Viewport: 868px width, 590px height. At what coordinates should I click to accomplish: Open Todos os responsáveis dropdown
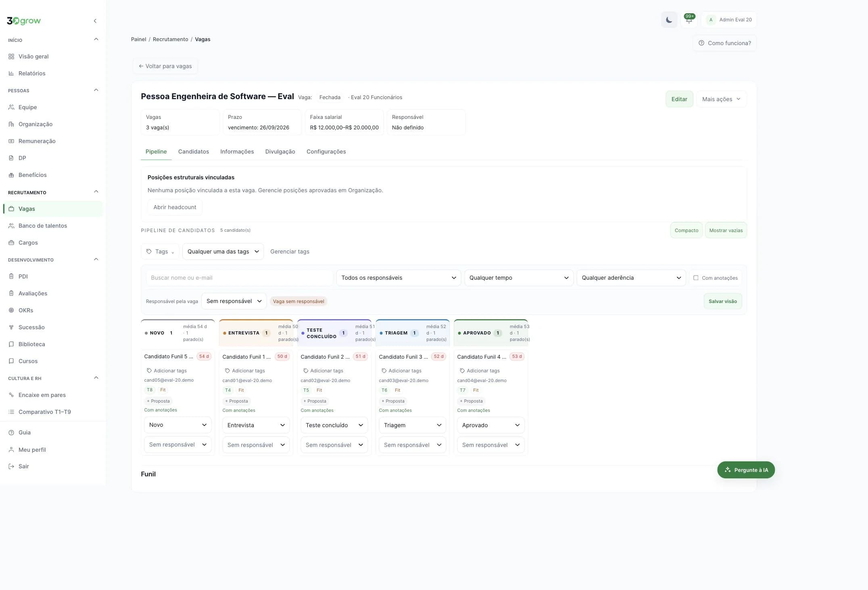pyautogui.click(x=399, y=278)
